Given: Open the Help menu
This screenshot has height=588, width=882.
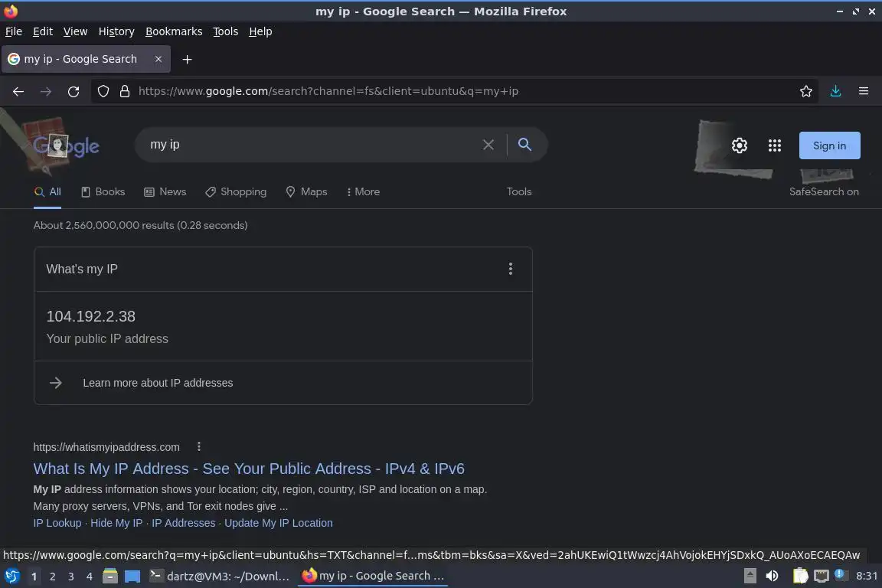Looking at the screenshot, I should [260, 31].
